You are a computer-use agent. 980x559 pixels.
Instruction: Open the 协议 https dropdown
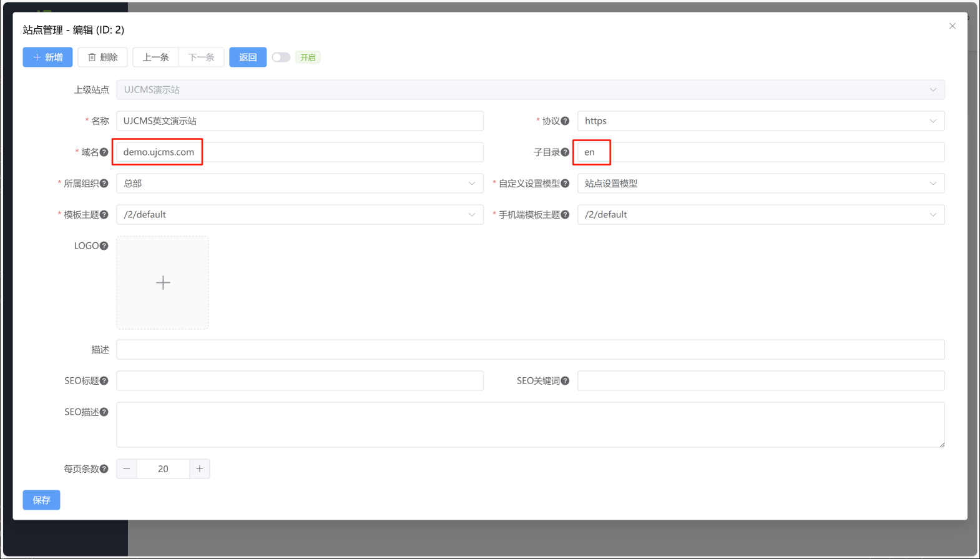(760, 121)
